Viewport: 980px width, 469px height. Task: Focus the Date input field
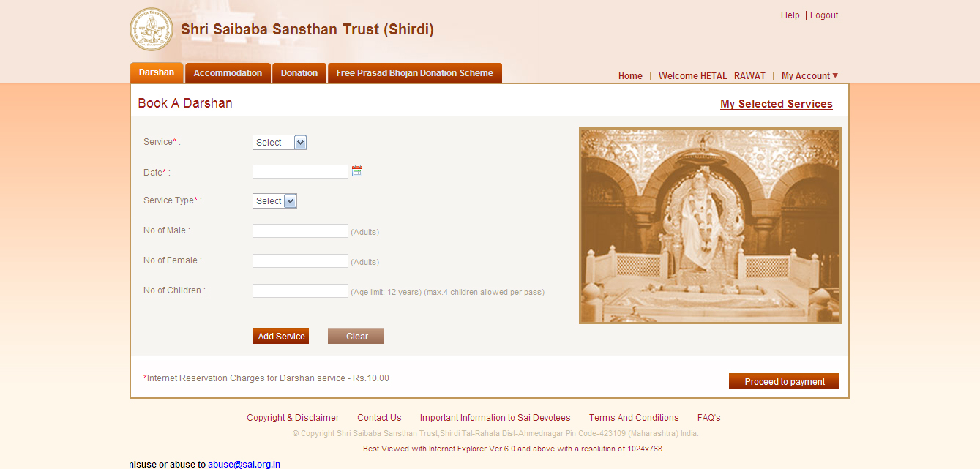300,172
